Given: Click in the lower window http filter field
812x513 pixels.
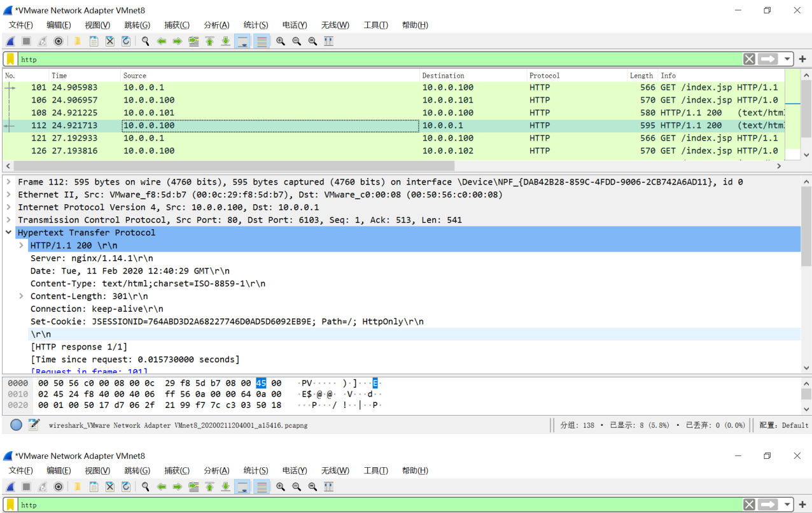Looking at the screenshot, I should point(379,505).
